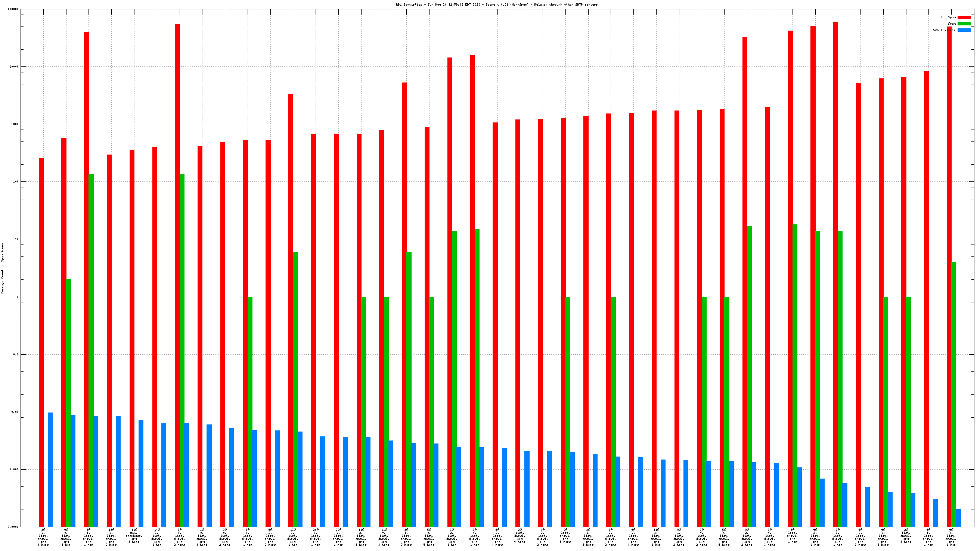Click the green Spam legend swatch
This screenshot has height=551, width=980.
coord(964,24)
